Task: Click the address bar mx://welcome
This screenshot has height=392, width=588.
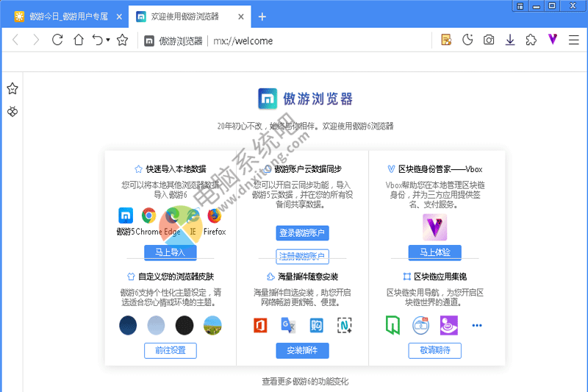Action: 243,40
